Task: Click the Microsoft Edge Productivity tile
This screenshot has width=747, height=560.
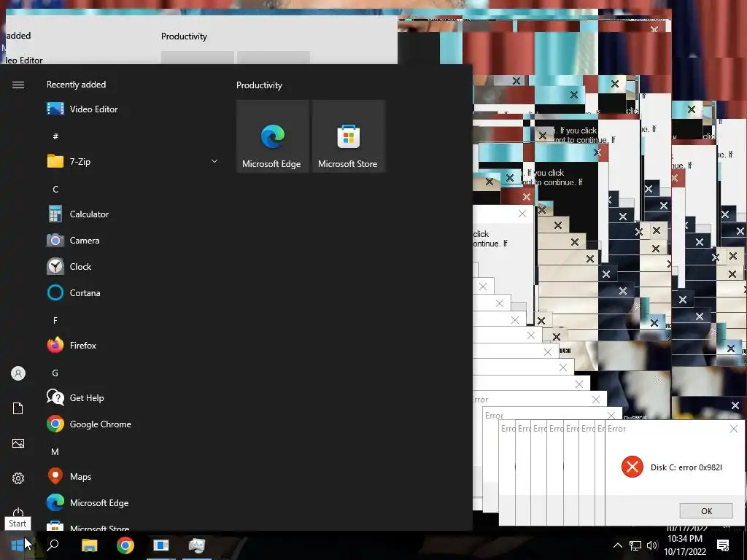Action: pyautogui.click(x=273, y=136)
